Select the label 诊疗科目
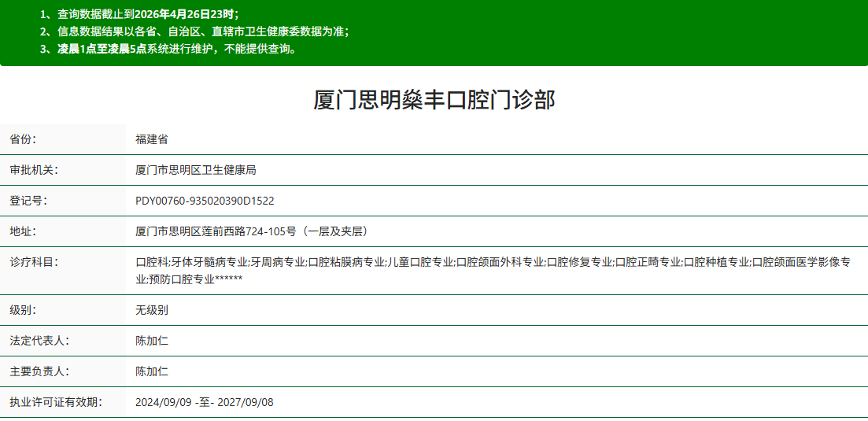The image size is (868, 421). pos(34,262)
